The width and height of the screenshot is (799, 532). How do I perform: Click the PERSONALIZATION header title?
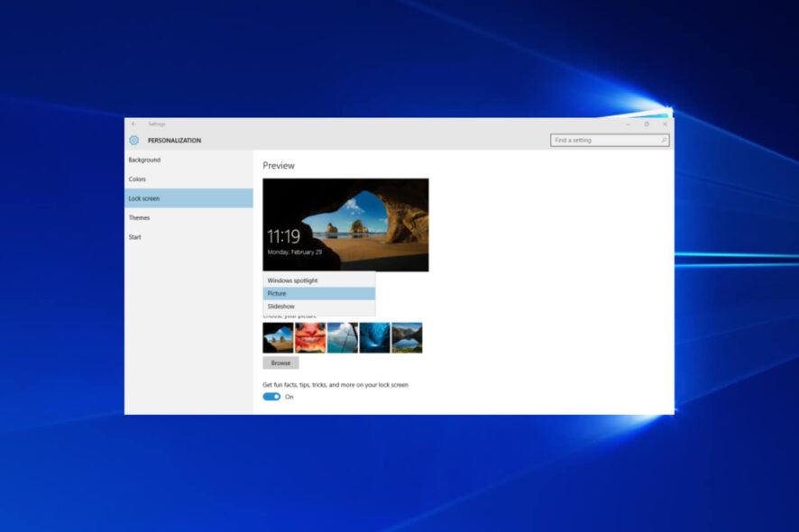(174, 141)
